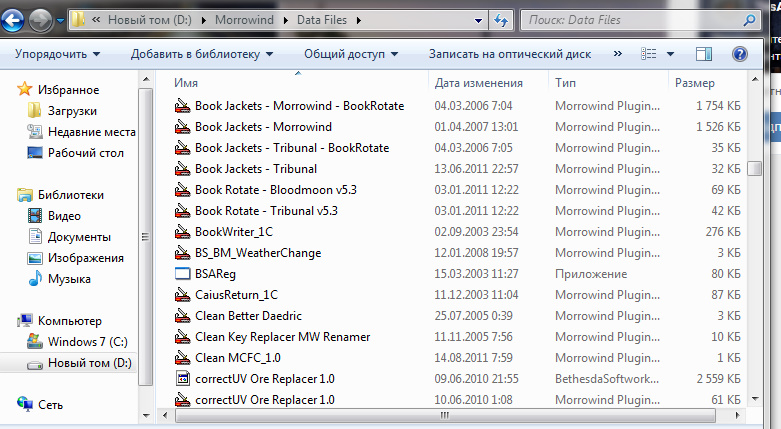The width and height of the screenshot is (781, 429).
Task: Click the refresh button beside the address bar
Action: [x=501, y=20]
